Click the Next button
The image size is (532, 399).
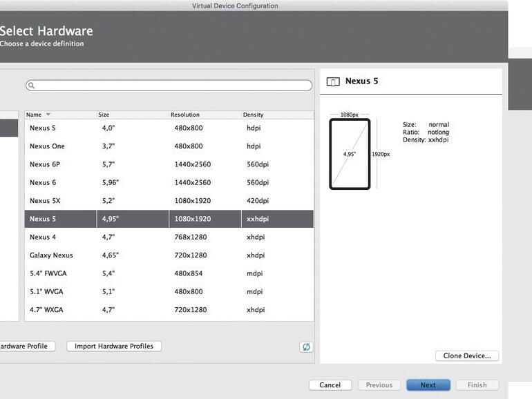pyautogui.click(x=428, y=385)
